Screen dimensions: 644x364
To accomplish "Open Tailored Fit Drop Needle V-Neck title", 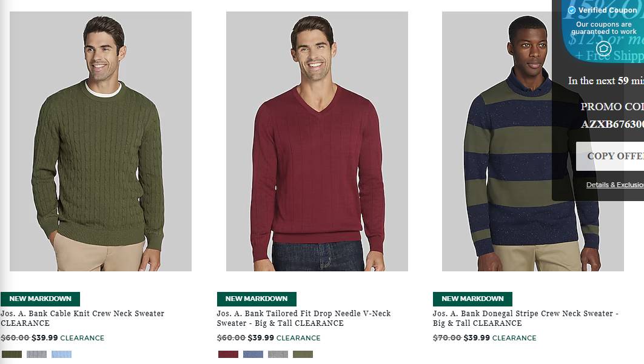I will pos(304,318).
